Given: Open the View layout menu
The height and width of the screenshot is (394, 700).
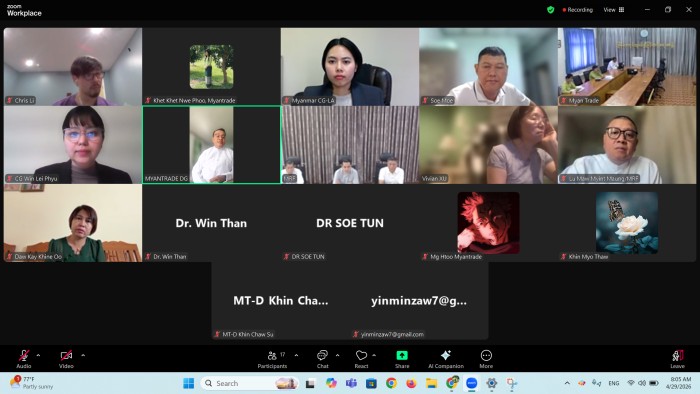Looking at the screenshot, I should coord(614,9).
